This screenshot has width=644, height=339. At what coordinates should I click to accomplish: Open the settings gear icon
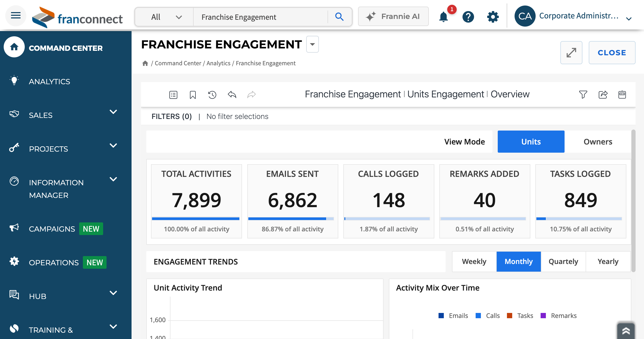[493, 17]
